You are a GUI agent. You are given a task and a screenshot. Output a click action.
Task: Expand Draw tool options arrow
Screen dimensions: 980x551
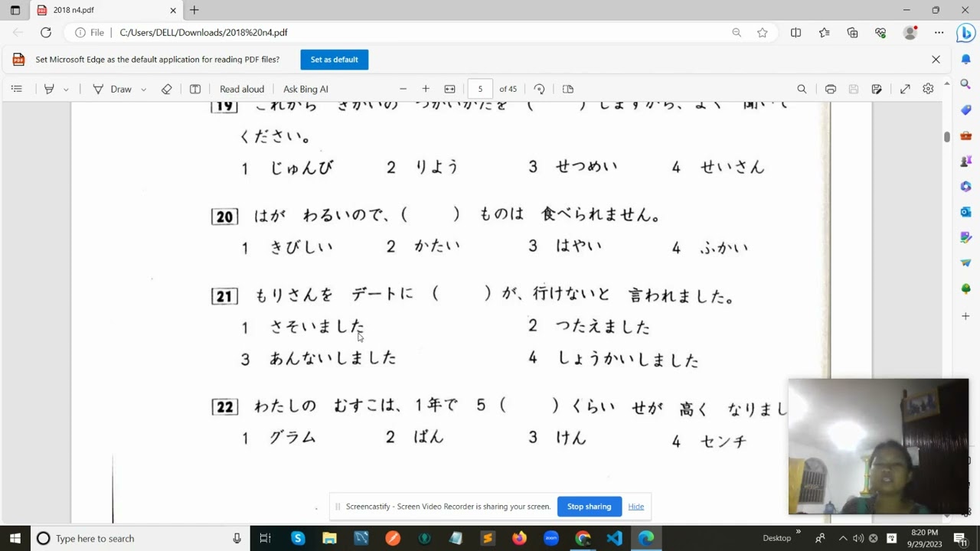tap(143, 89)
